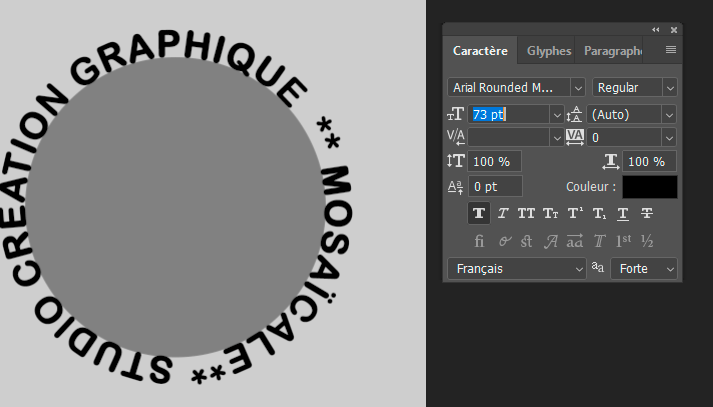Click the Small Caps icon
This screenshot has width=713, height=407.
pos(551,213)
